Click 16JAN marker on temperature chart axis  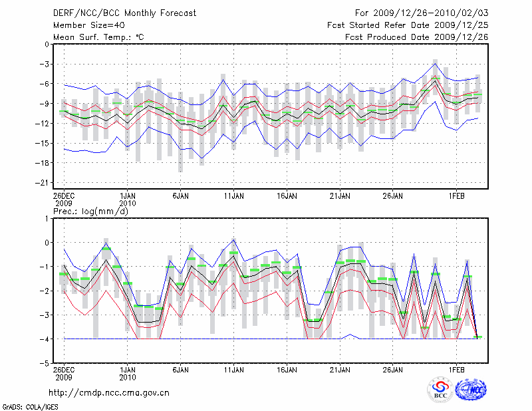pyautogui.click(x=286, y=196)
